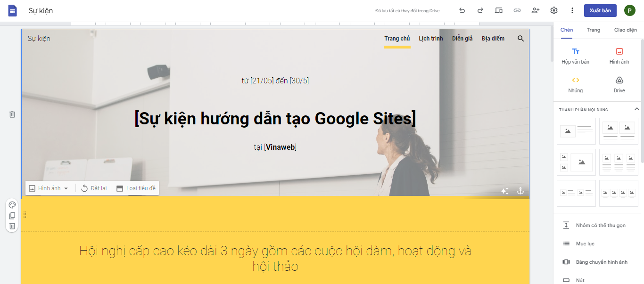Toggle header readability adjustment sparkle icon

click(x=504, y=191)
